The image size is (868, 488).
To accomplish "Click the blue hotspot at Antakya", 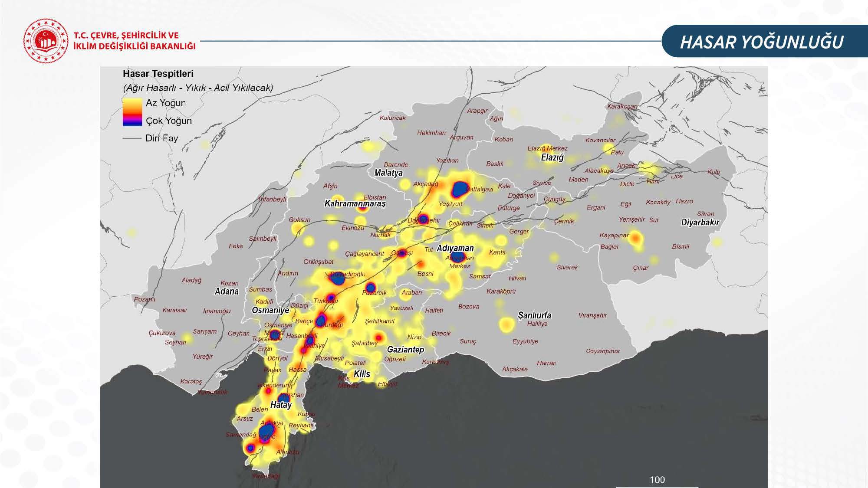I will [266, 431].
